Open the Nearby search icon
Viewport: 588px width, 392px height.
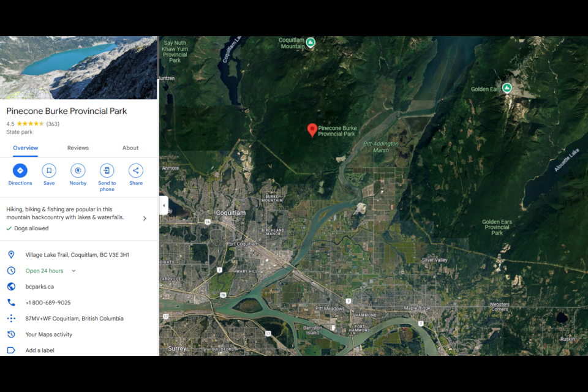coord(78,171)
